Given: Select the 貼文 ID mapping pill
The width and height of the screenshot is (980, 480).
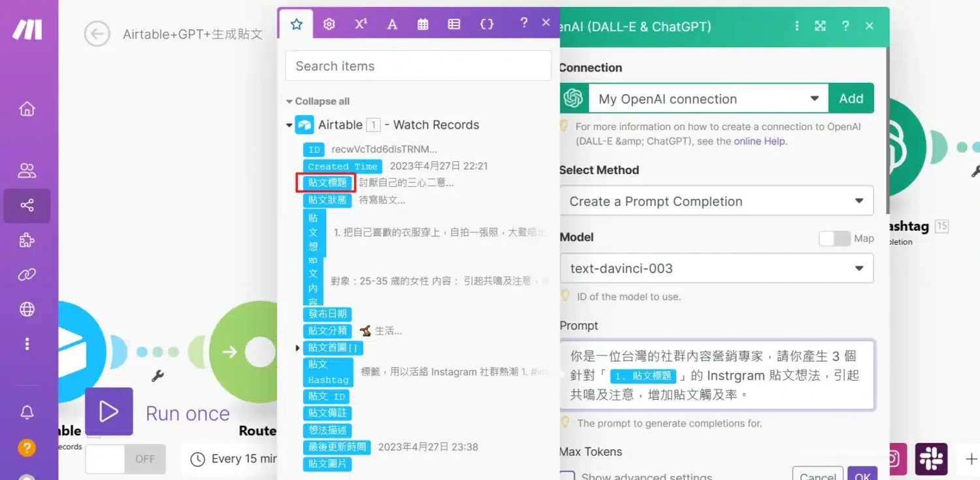Looking at the screenshot, I should click(326, 396).
